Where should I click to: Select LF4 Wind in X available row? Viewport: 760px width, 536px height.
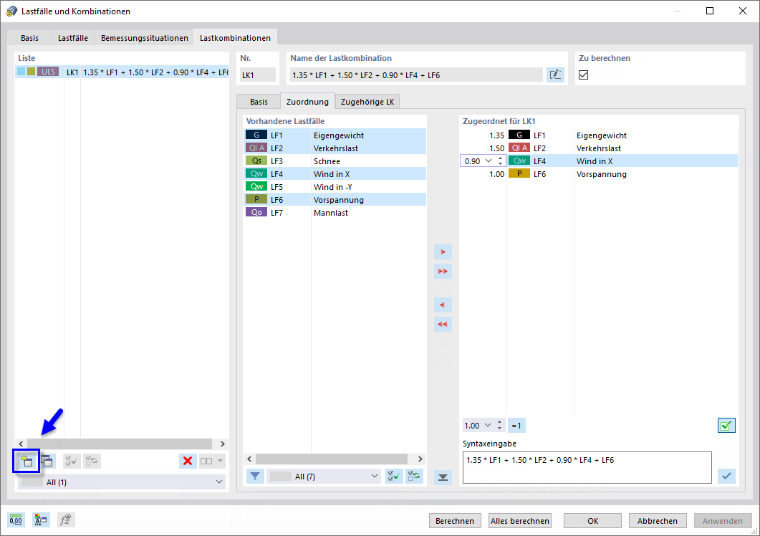click(x=335, y=173)
